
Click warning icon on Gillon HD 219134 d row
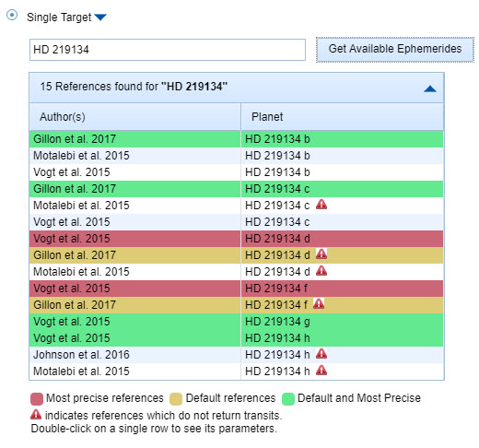(321, 253)
